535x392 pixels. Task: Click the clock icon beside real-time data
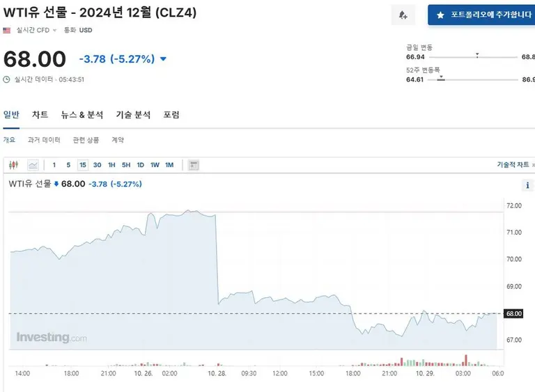tap(7, 79)
